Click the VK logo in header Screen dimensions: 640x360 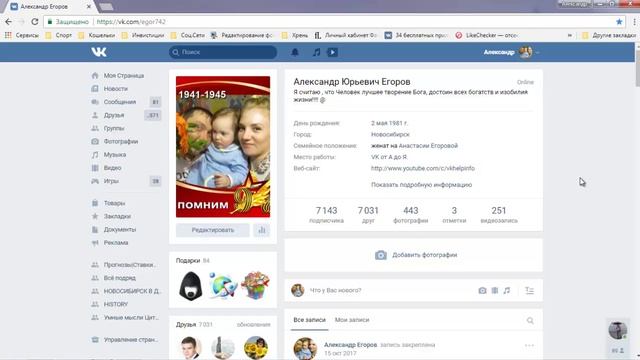99,52
